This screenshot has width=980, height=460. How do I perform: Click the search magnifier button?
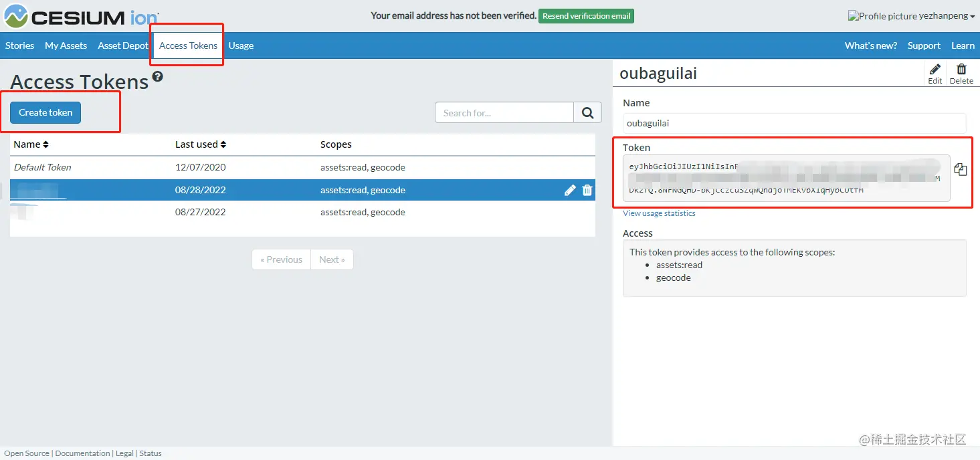point(587,113)
